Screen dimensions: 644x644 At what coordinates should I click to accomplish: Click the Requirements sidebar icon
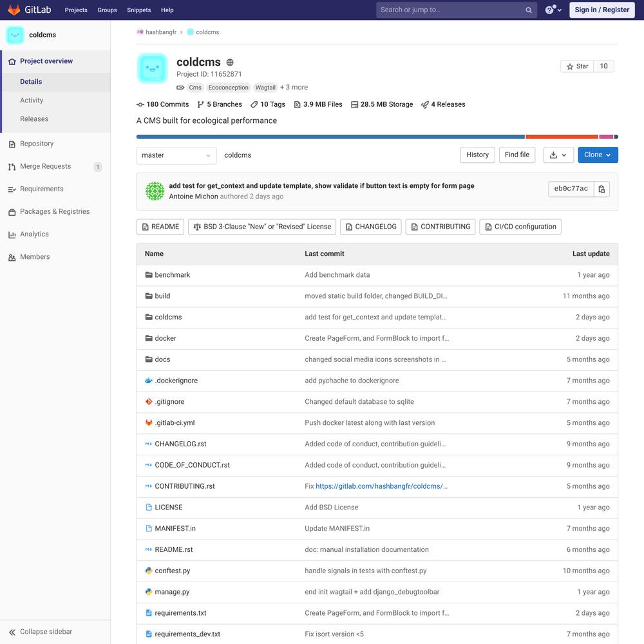(12, 189)
